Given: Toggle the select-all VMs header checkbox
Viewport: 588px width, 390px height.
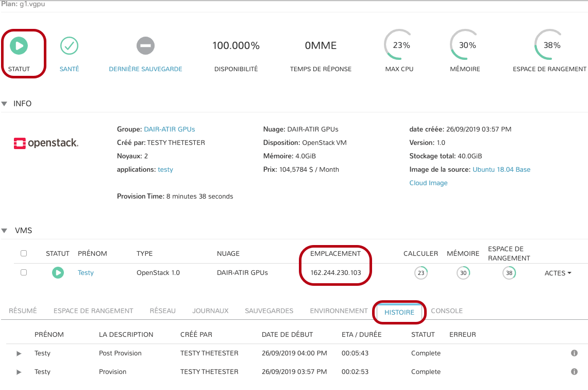Looking at the screenshot, I should [x=24, y=253].
